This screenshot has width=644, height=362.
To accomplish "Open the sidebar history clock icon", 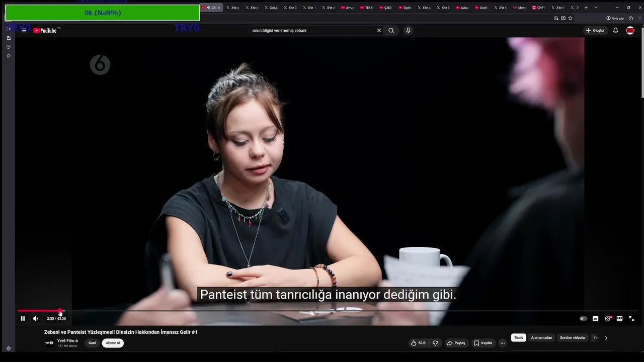I will (x=8, y=47).
